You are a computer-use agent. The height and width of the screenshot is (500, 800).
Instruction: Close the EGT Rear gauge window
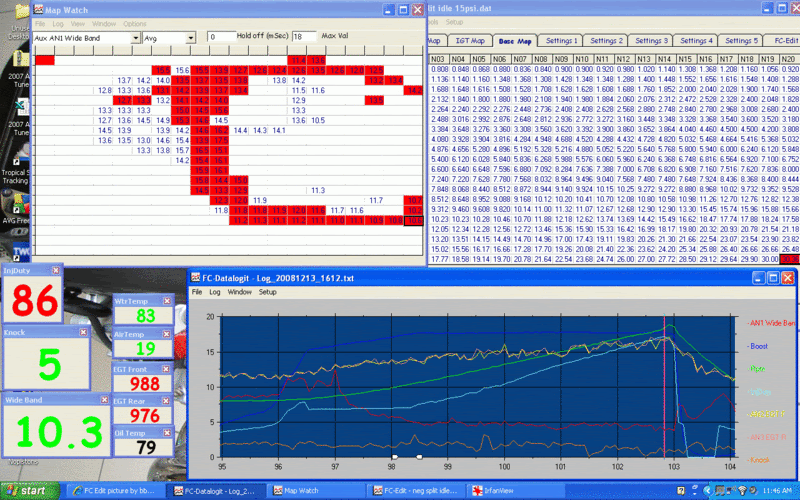pos(166,401)
